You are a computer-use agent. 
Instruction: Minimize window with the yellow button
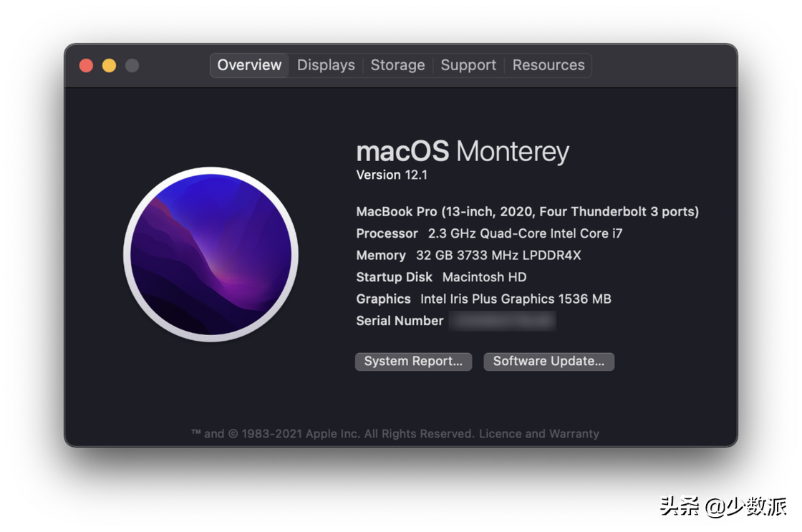tap(109, 65)
